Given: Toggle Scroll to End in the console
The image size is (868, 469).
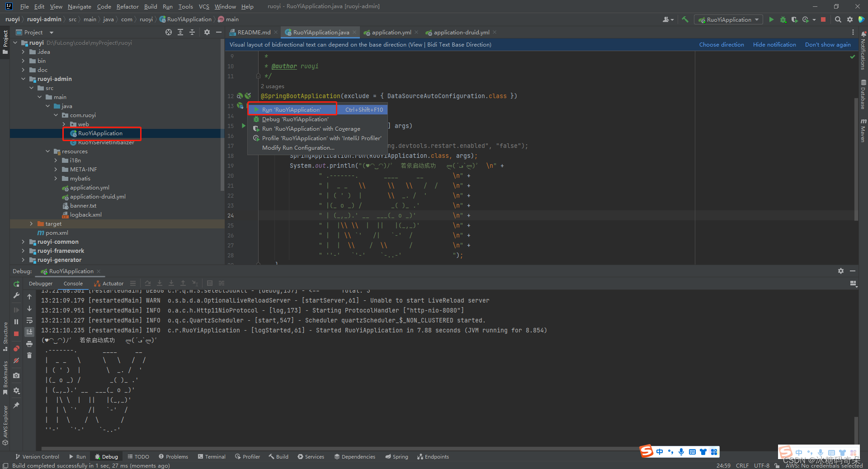Looking at the screenshot, I should tap(29, 332).
